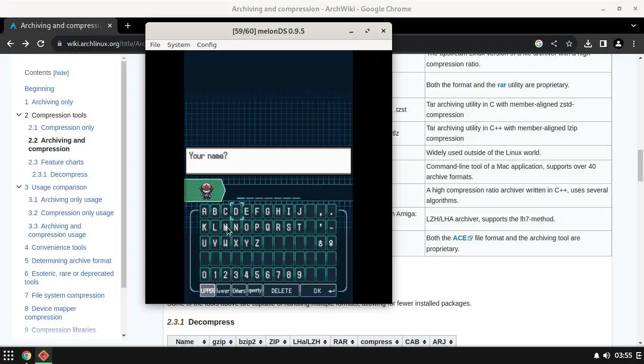This screenshot has width=644, height=364.
Task: Open 3.2 Compression only usage link
Action: pyautogui.click(x=71, y=213)
